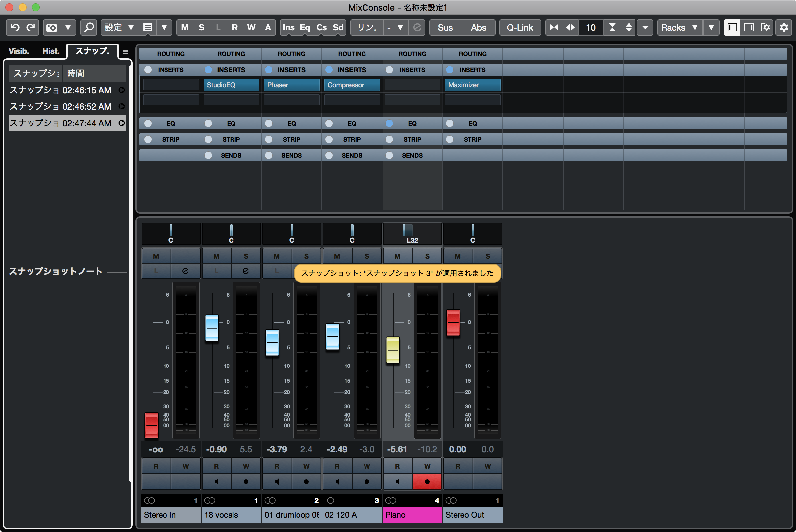Enable record on 01 drumloop channel
796x532 pixels.
(x=306, y=481)
